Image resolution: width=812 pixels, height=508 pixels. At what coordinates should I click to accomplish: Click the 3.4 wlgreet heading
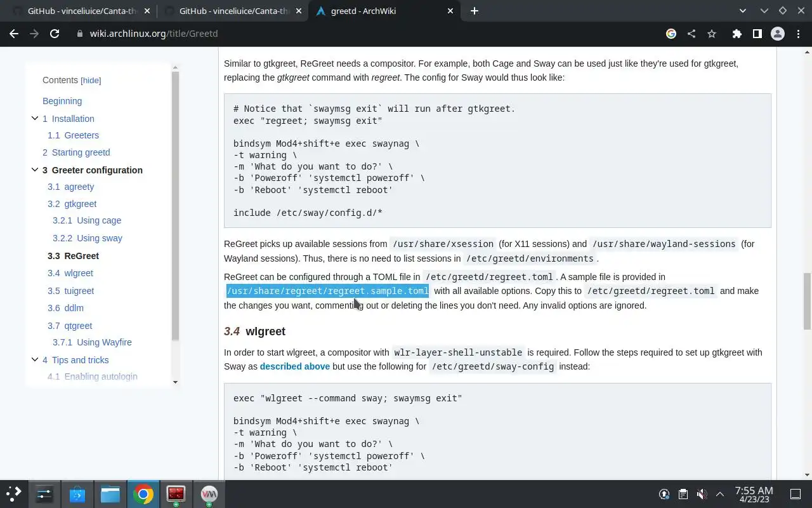point(254,331)
